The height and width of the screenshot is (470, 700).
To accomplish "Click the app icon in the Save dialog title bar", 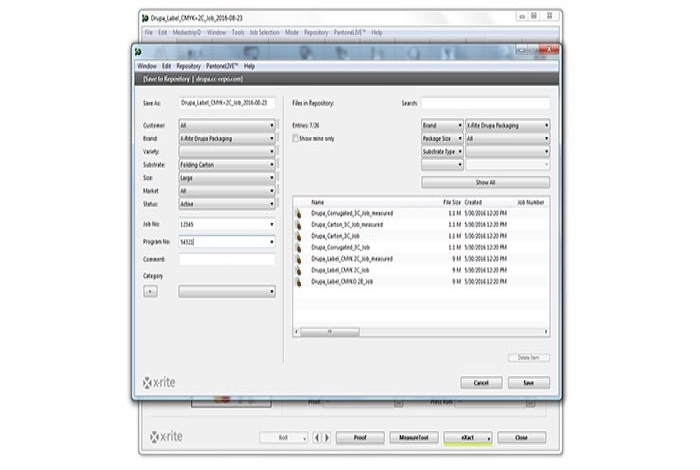I will tap(138, 52).
